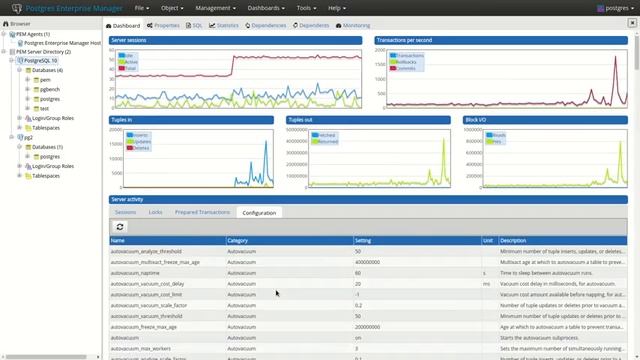Click the Idle blue legend swatch in Server sessions
Viewport: 640px width, 360px height.
[122, 56]
